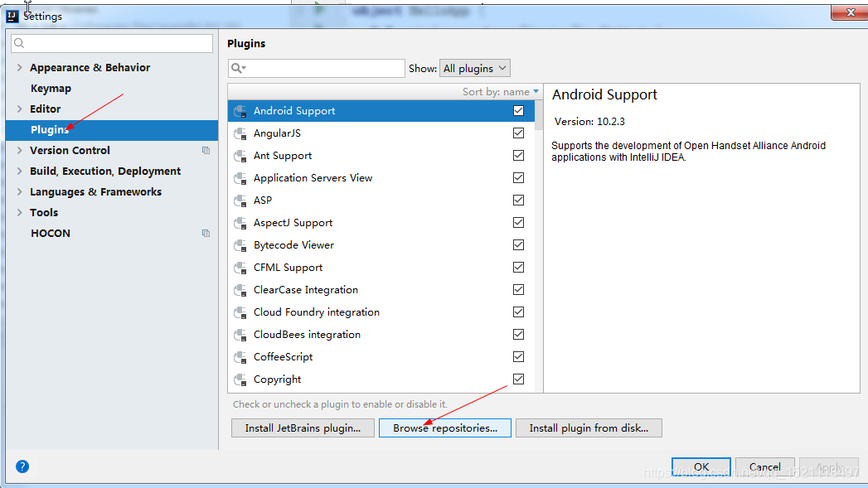Viewport: 868px width, 488px height.
Task: Click the Ant Support plugin icon
Action: pos(240,156)
